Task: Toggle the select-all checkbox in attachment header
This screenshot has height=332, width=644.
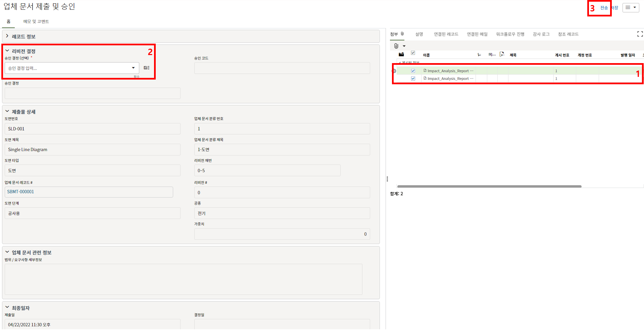Action: pyautogui.click(x=413, y=53)
